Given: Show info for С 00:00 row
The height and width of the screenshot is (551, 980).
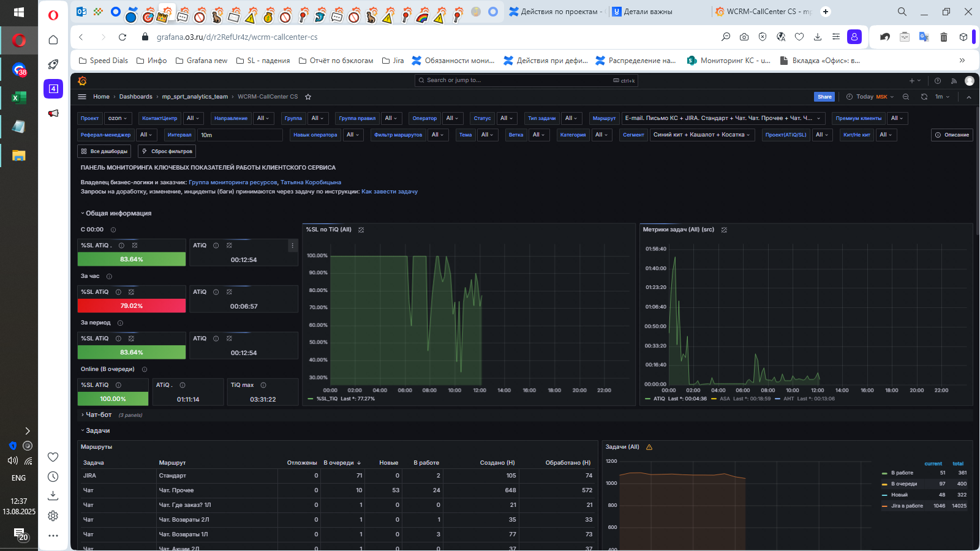Looking at the screenshot, I should coord(113,230).
